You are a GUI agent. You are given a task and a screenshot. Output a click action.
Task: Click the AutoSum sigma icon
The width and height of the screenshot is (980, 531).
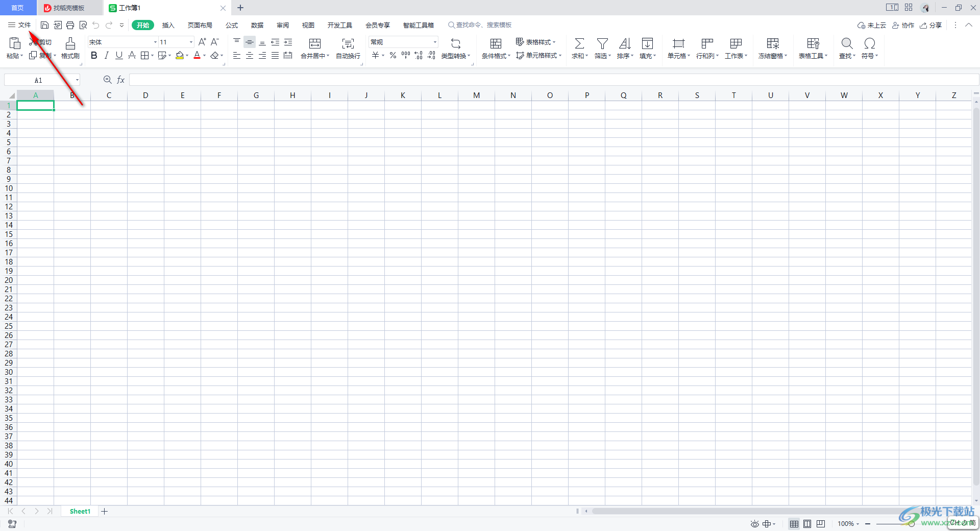click(x=580, y=43)
